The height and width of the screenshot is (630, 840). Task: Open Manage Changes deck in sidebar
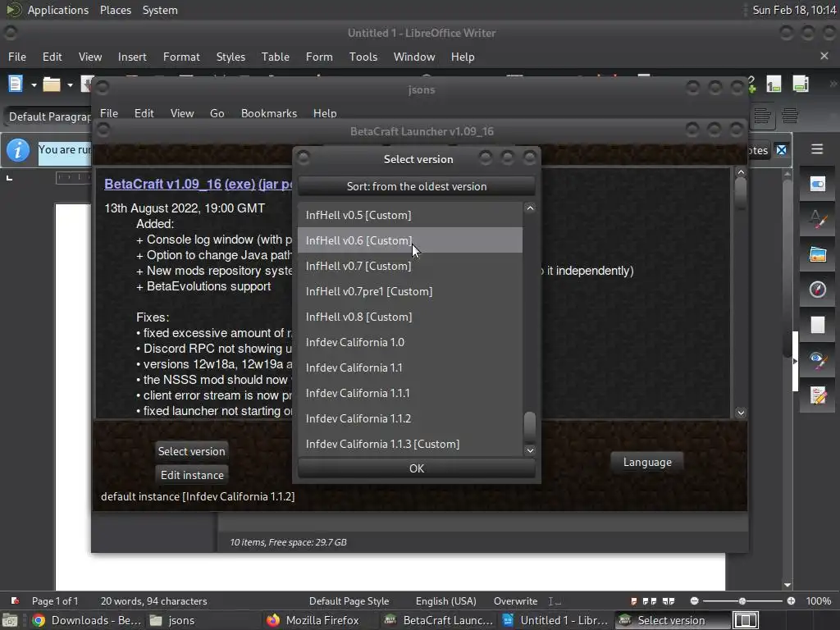coord(818,395)
